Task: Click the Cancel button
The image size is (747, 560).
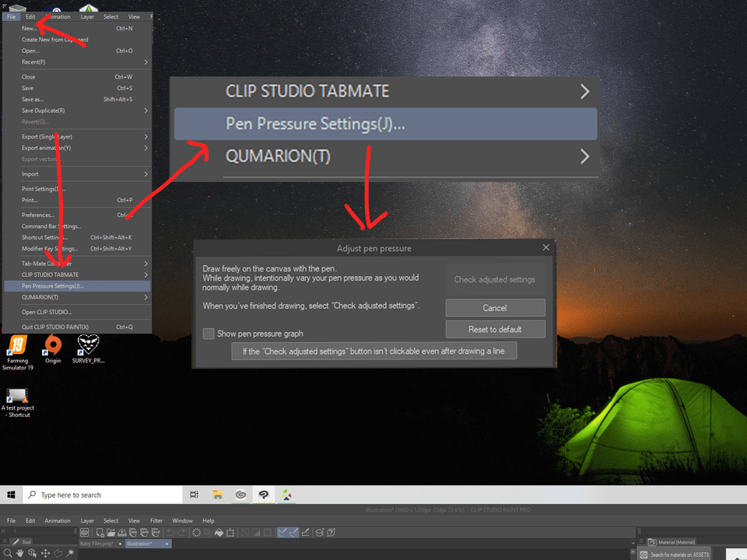Action: [x=495, y=308]
